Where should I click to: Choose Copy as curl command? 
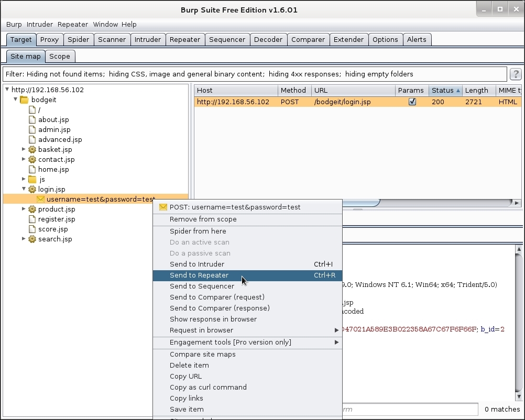[247, 388]
